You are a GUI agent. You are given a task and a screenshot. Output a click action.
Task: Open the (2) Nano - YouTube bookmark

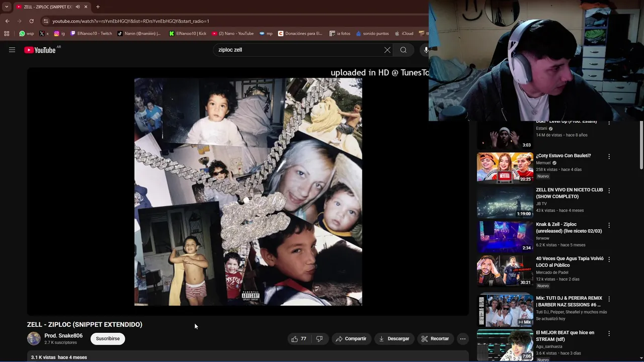[232, 34]
